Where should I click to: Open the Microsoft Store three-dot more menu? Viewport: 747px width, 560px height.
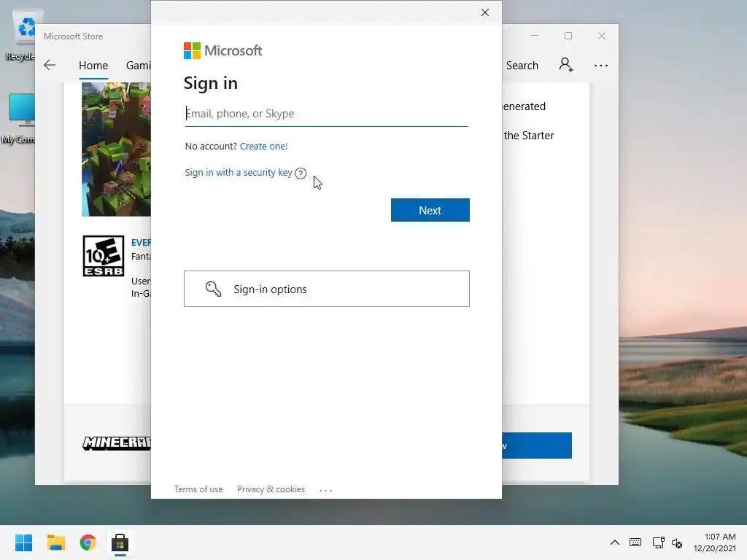pyautogui.click(x=601, y=66)
